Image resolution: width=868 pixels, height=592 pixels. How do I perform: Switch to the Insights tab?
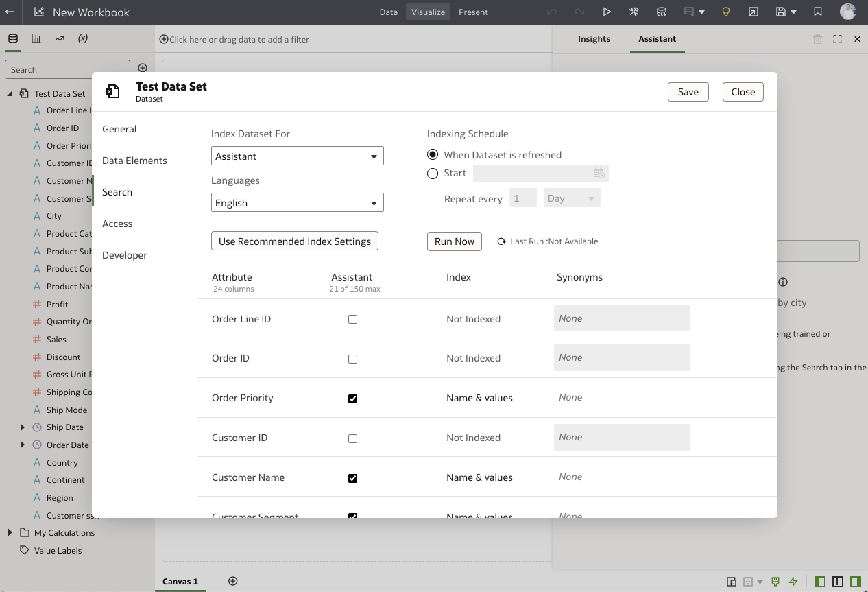[x=594, y=39]
